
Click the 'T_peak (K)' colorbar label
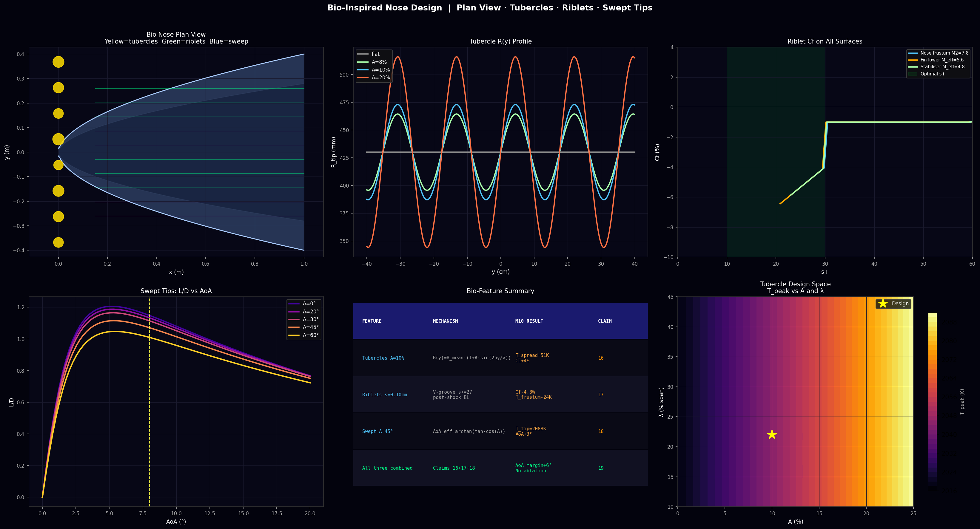(x=962, y=402)
